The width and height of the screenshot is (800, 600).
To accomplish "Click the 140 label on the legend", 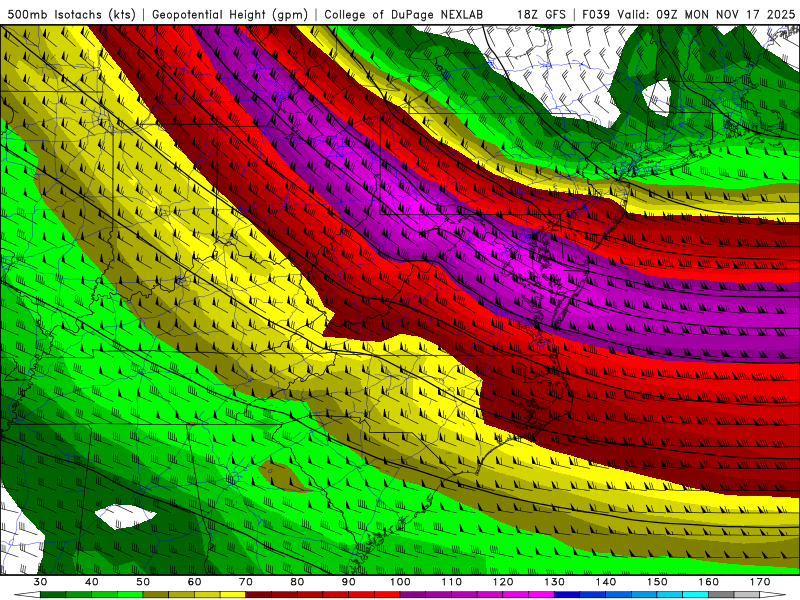I will click(x=606, y=582).
